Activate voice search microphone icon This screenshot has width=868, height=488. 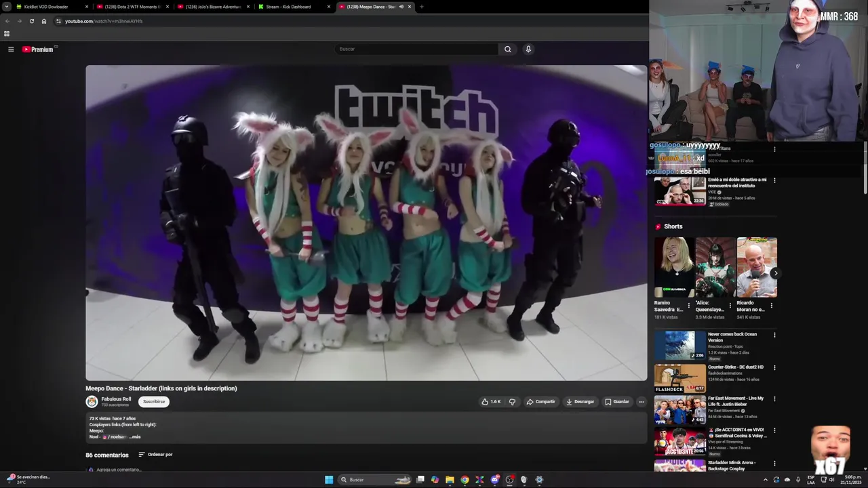pos(528,49)
